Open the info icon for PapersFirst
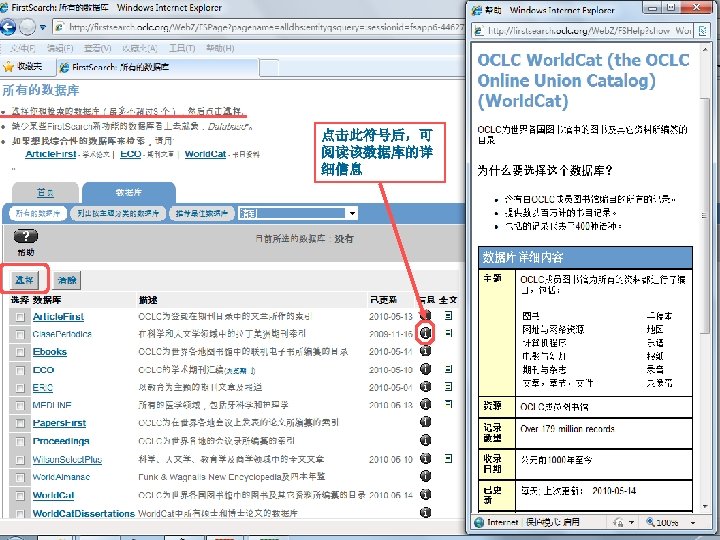 click(426, 422)
